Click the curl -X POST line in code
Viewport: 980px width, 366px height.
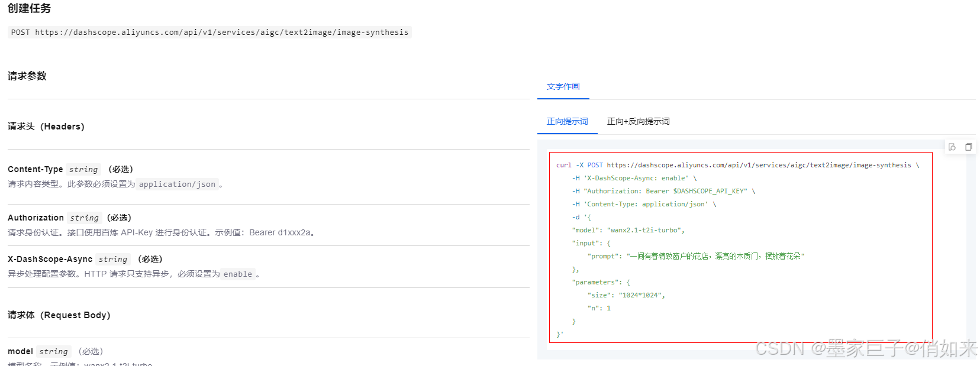(x=737, y=165)
